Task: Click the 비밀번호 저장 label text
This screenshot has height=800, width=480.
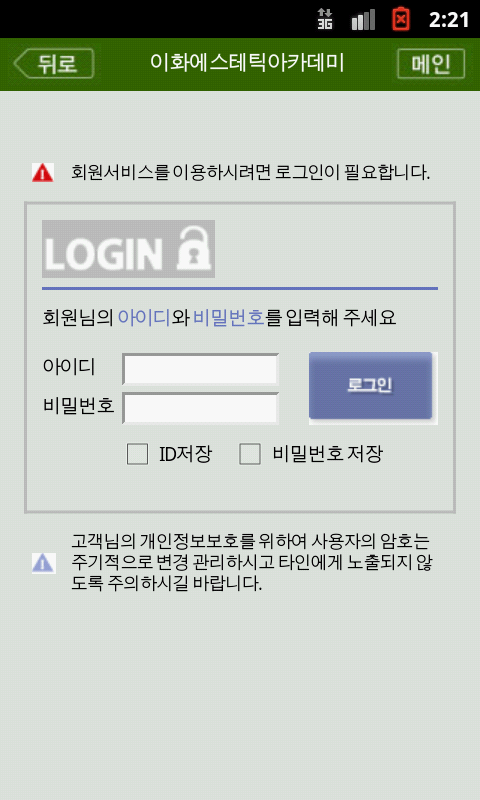Action: [327, 454]
